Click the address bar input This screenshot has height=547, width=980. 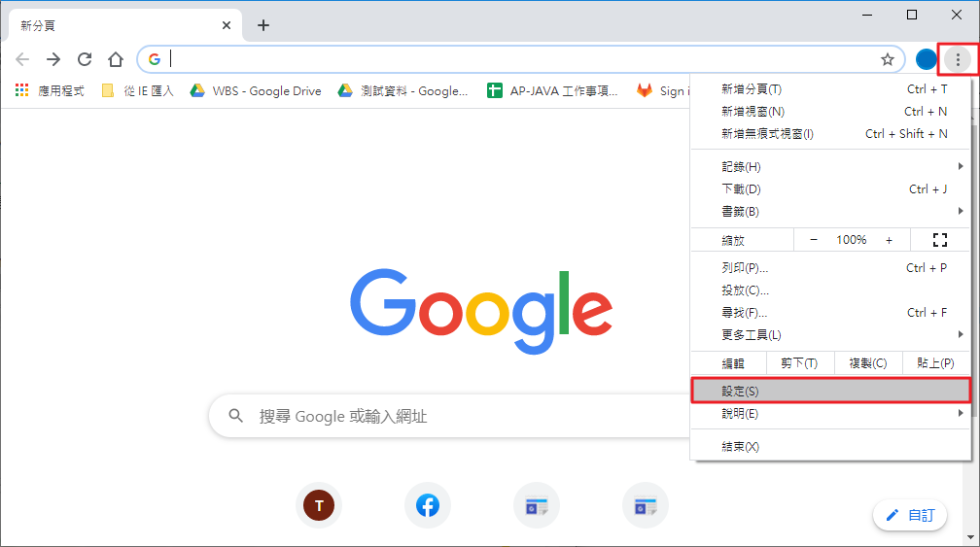[x=519, y=59]
